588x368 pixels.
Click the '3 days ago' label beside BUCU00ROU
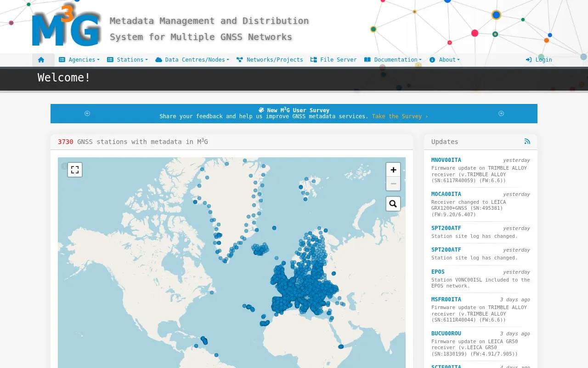pyautogui.click(x=515, y=333)
